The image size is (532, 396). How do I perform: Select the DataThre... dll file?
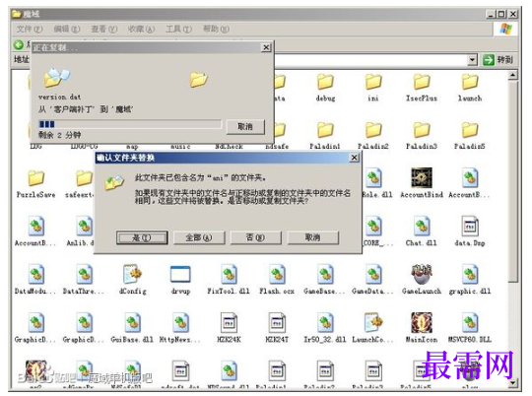click(84, 274)
